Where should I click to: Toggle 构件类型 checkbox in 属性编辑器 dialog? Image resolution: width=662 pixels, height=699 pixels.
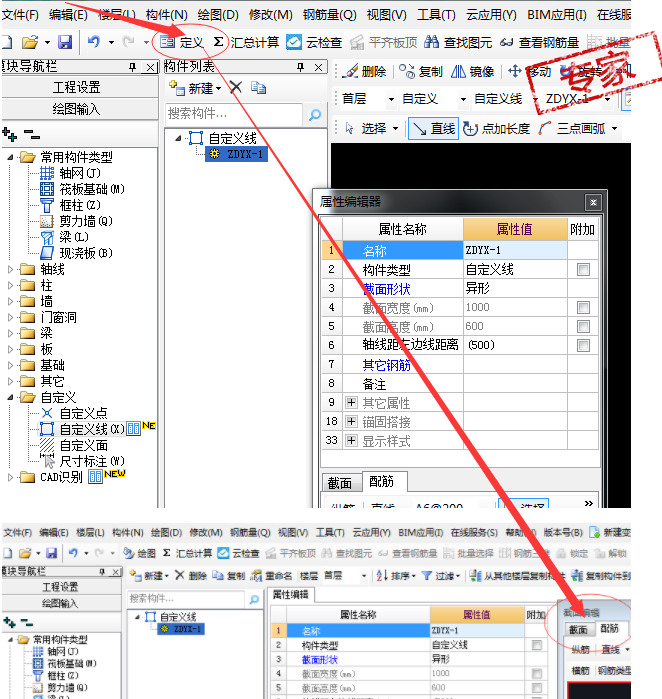tap(583, 269)
